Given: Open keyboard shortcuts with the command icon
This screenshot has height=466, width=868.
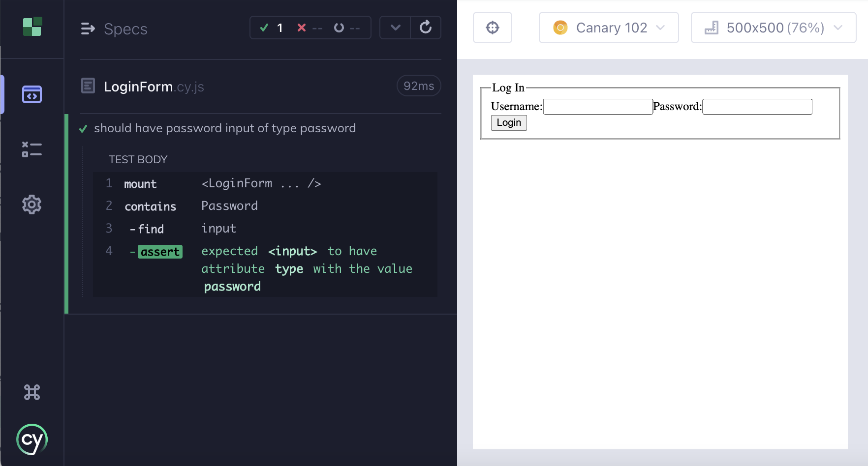Looking at the screenshot, I should point(31,392).
